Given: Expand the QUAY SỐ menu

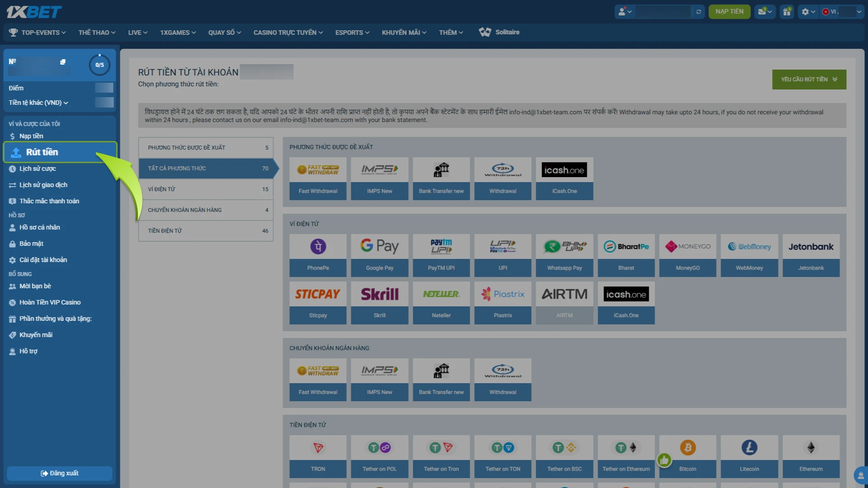Looking at the screenshot, I should 225,33.
